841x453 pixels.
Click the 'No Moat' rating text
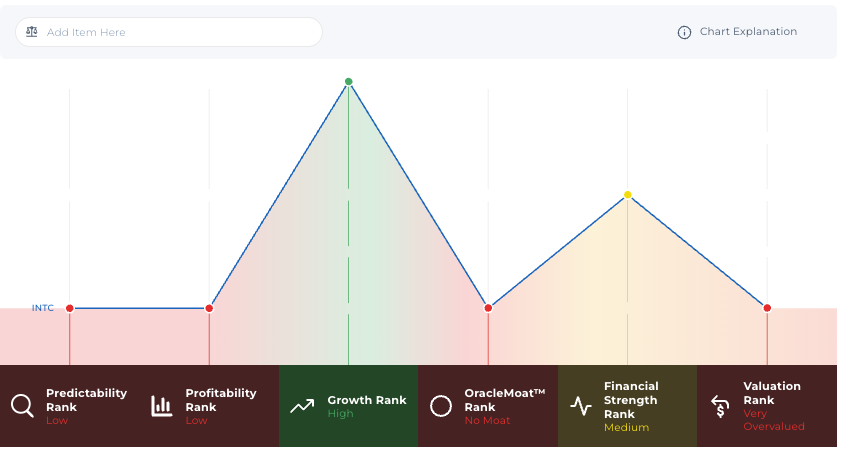[487, 420]
